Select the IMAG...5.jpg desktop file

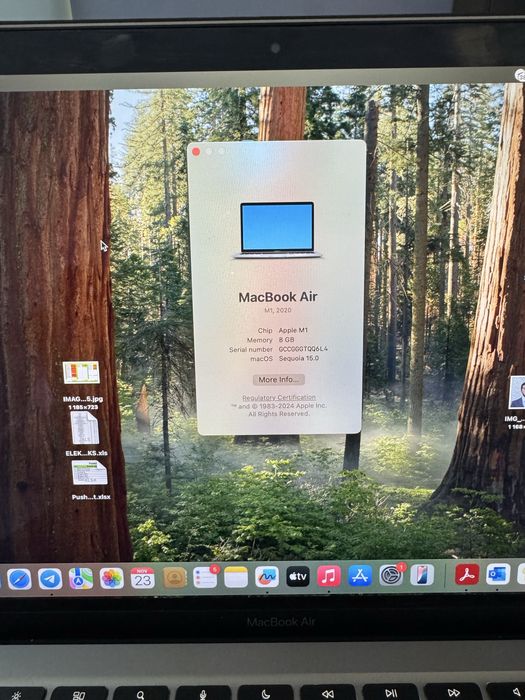pyautogui.click(x=82, y=384)
